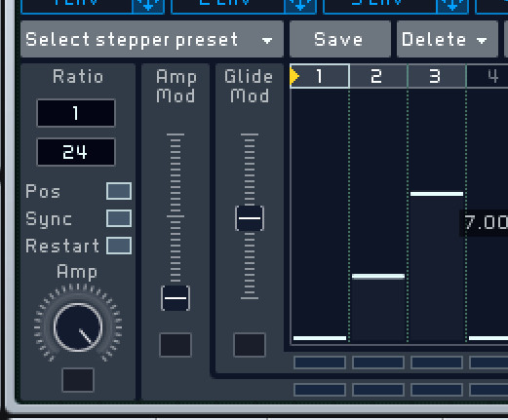Select step 4 header in the stepper
This screenshot has width=508, height=420.
click(488, 76)
